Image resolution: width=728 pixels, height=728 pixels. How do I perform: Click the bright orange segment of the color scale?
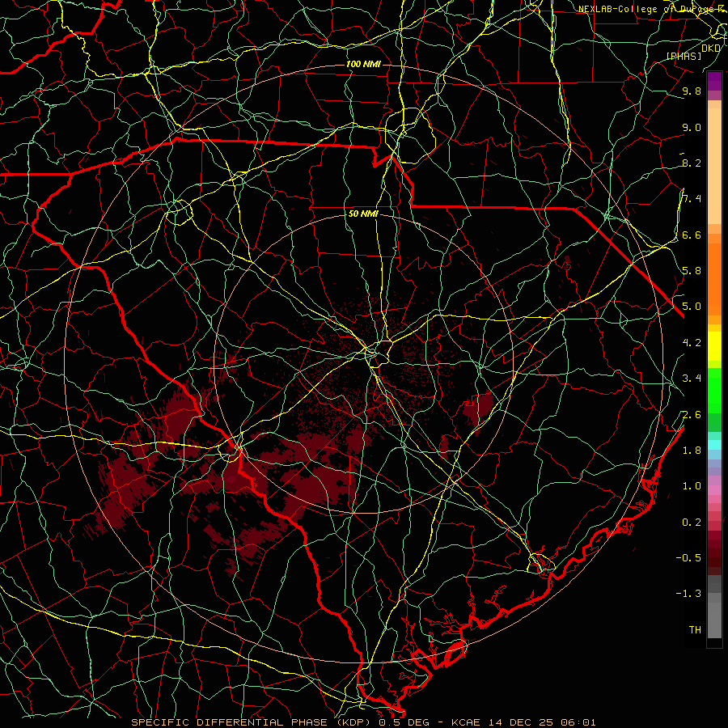(714, 280)
